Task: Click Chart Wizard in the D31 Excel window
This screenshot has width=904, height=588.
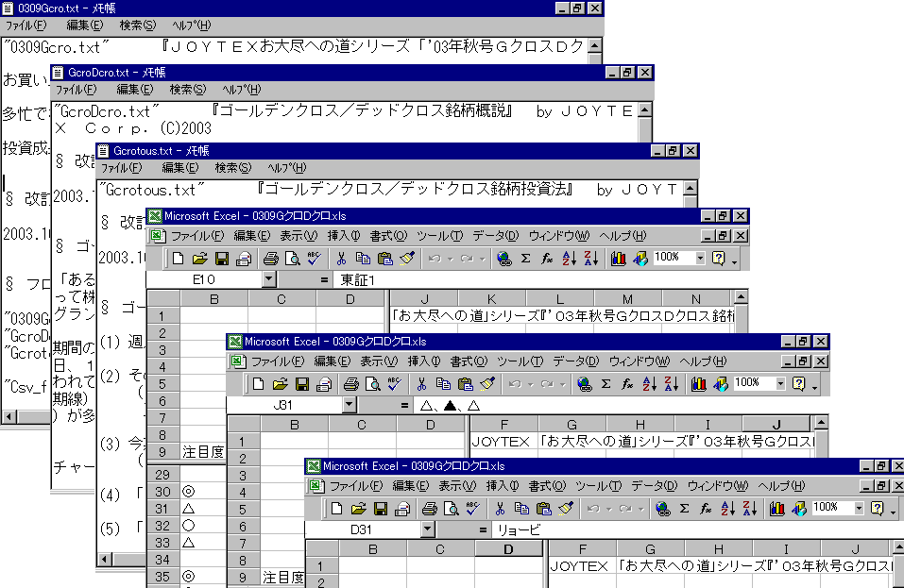Action: coord(776,509)
